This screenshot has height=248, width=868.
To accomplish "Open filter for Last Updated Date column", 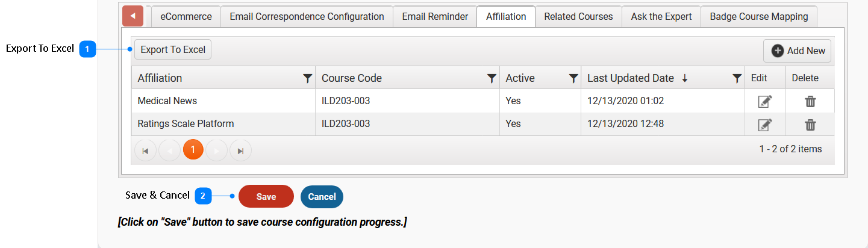I will (737, 78).
